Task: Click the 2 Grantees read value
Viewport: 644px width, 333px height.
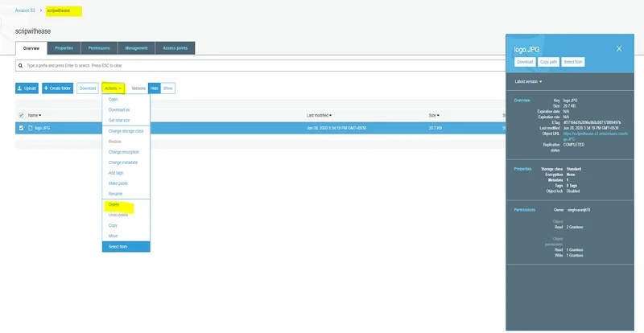Action: pyautogui.click(x=575, y=227)
